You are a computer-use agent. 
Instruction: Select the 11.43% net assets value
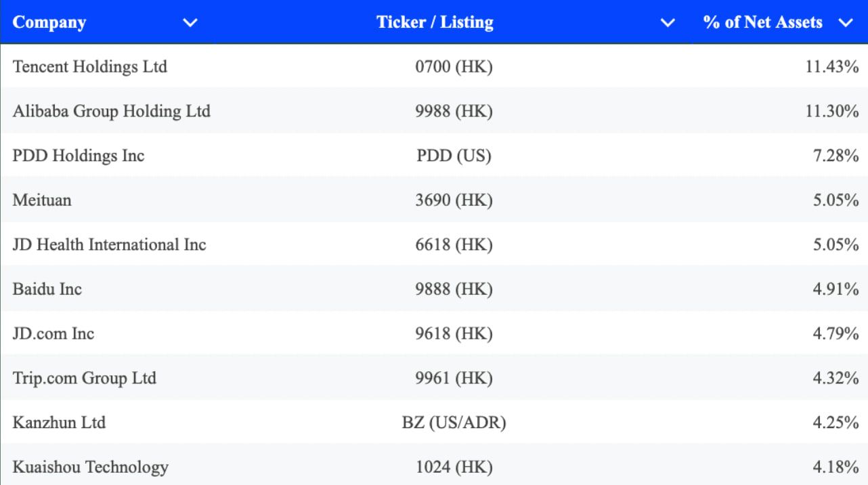coord(832,66)
